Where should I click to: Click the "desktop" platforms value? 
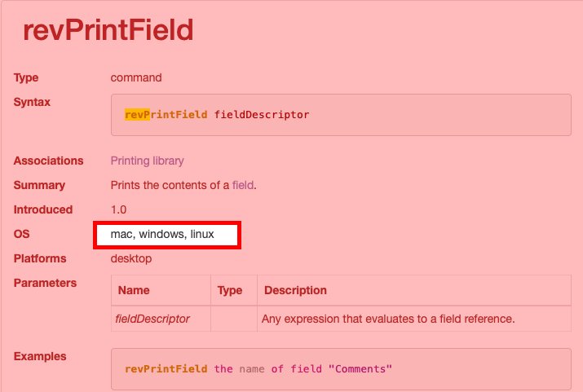pos(131,258)
